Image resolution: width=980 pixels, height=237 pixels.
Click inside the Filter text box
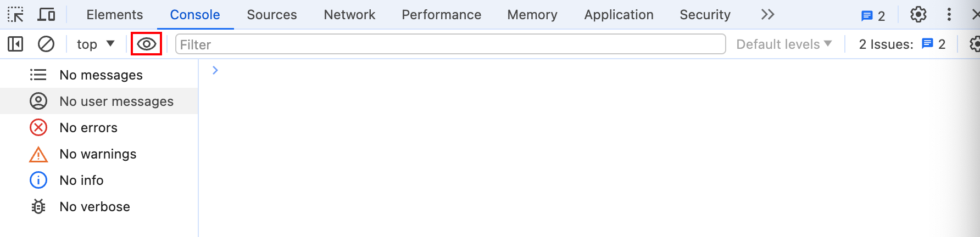coord(450,44)
